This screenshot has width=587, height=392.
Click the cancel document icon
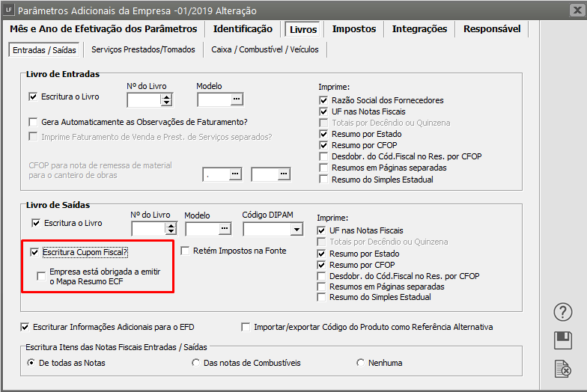point(563,370)
